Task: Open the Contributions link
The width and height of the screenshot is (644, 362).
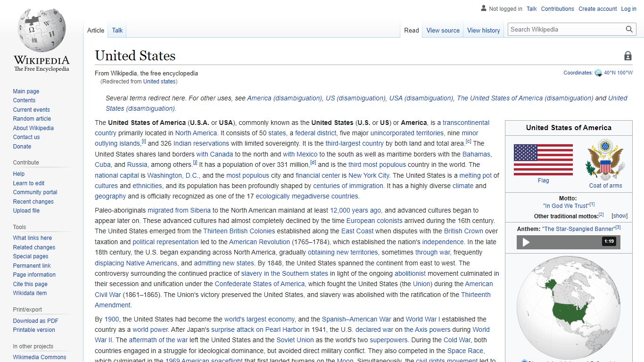Action: coord(557,9)
